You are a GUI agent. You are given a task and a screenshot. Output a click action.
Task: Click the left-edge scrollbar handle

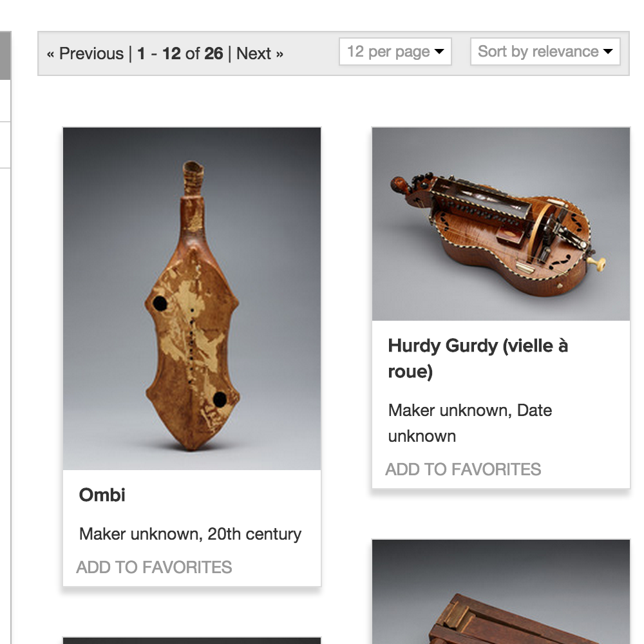click(5, 55)
